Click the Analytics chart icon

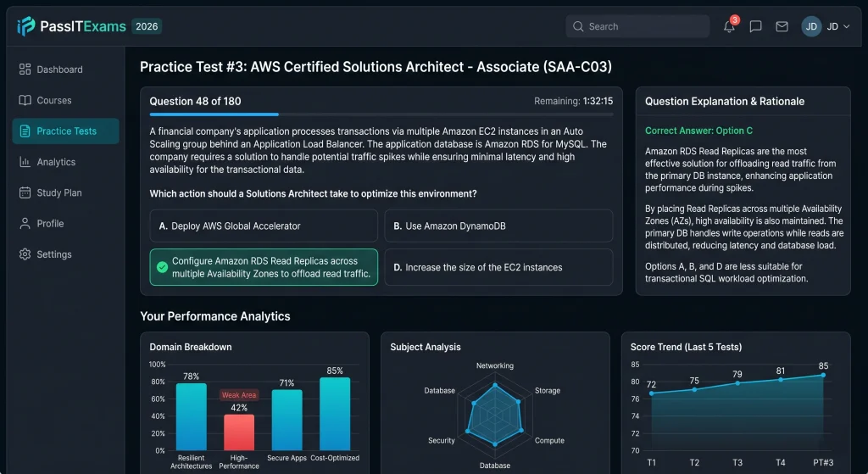(25, 162)
